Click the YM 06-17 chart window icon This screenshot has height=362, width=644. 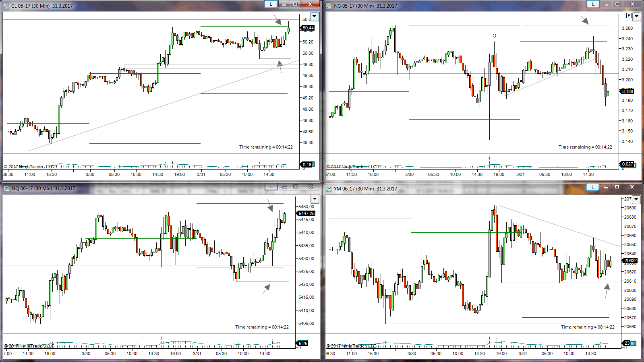click(x=329, y=188)
